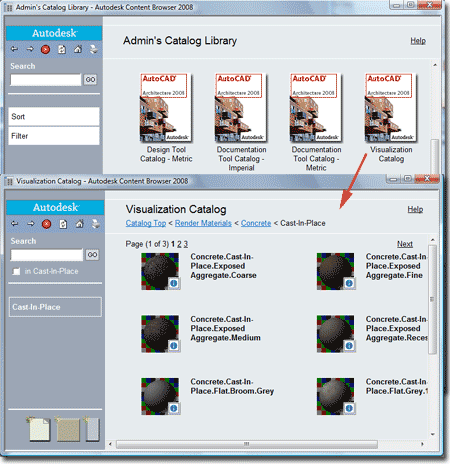Click Refresh icon in Visualization Catalog window
450x464 pixels.
[x=63, y=224]
